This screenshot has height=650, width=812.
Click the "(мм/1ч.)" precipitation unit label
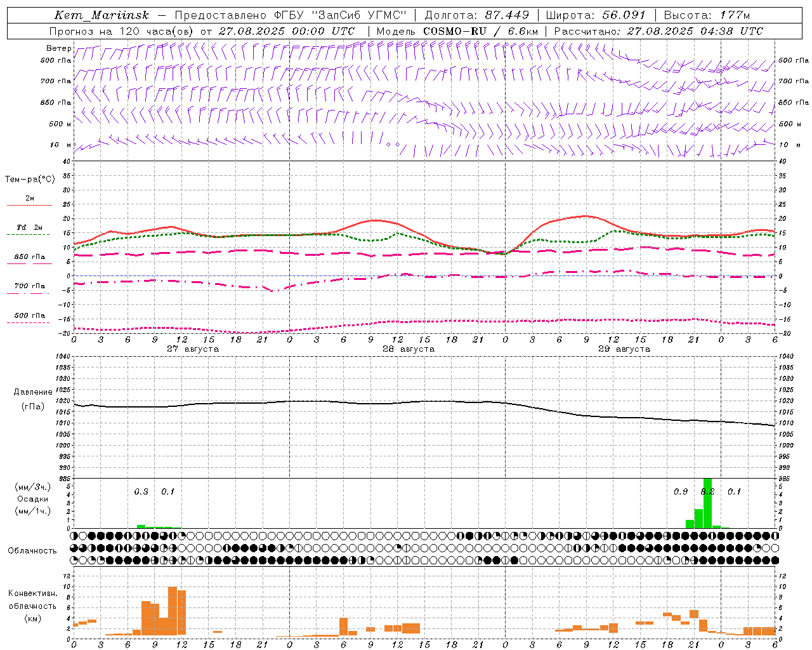33,511
